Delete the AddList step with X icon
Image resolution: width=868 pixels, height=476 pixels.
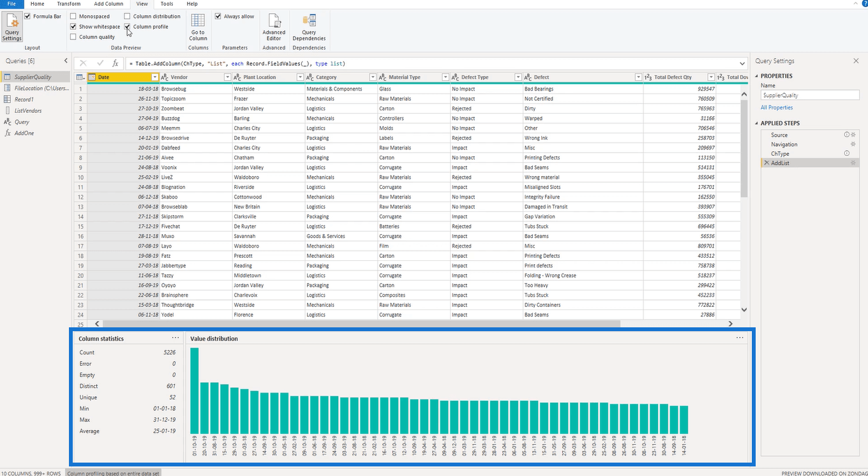[766, 163]
